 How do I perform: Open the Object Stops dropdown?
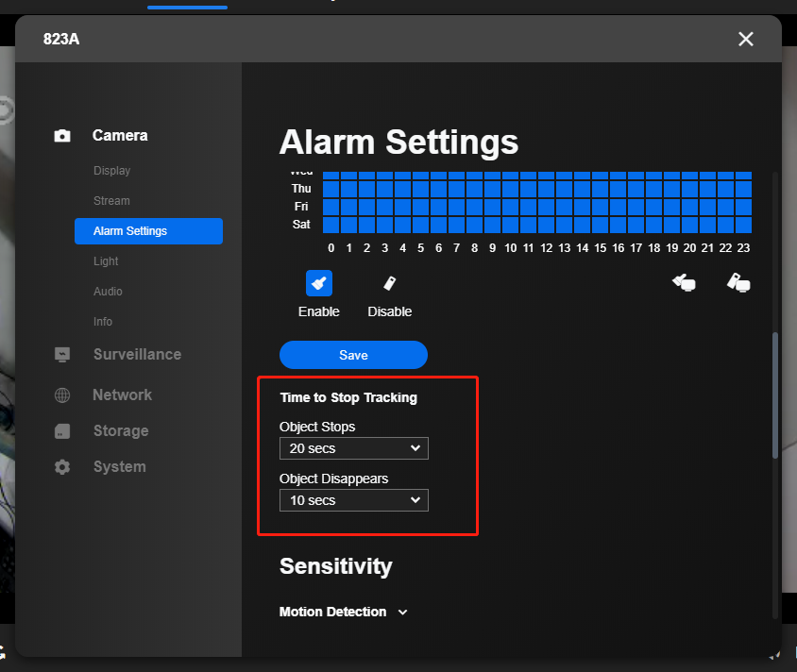click(354, 448)
